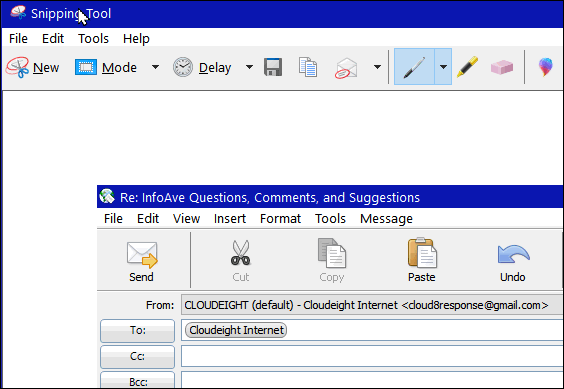This screenshot has width=564, height=389.
Task: Save snip using floppy disk icon
Action: [273, 67]
